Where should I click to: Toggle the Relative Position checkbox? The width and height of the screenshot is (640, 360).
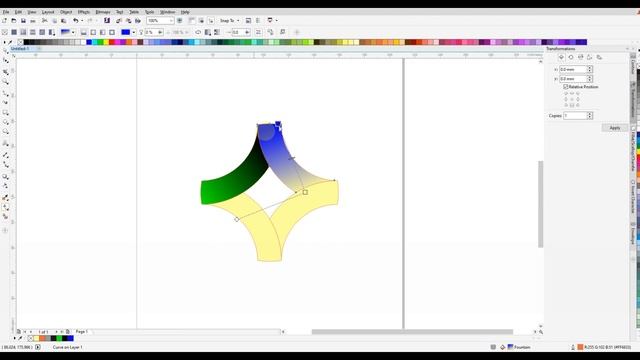566,87
